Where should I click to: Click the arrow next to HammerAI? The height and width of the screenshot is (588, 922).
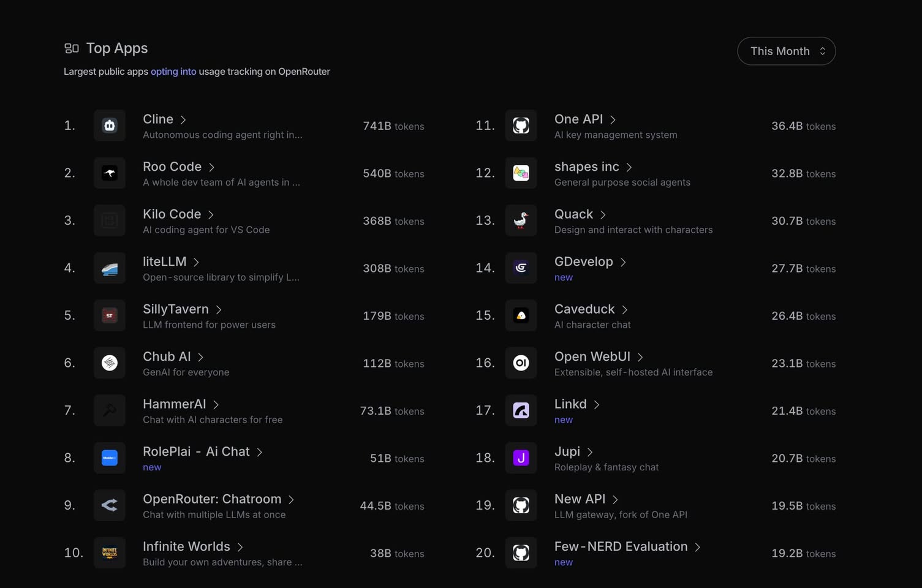pos(216,405)
